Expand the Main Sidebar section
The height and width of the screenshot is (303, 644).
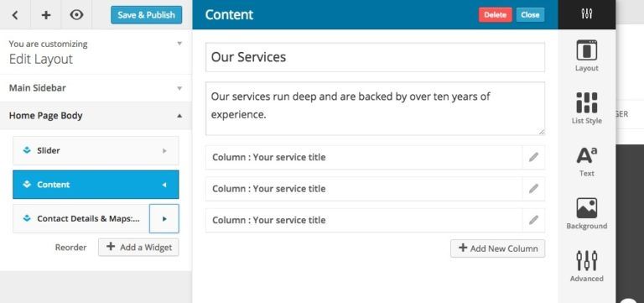96,88
